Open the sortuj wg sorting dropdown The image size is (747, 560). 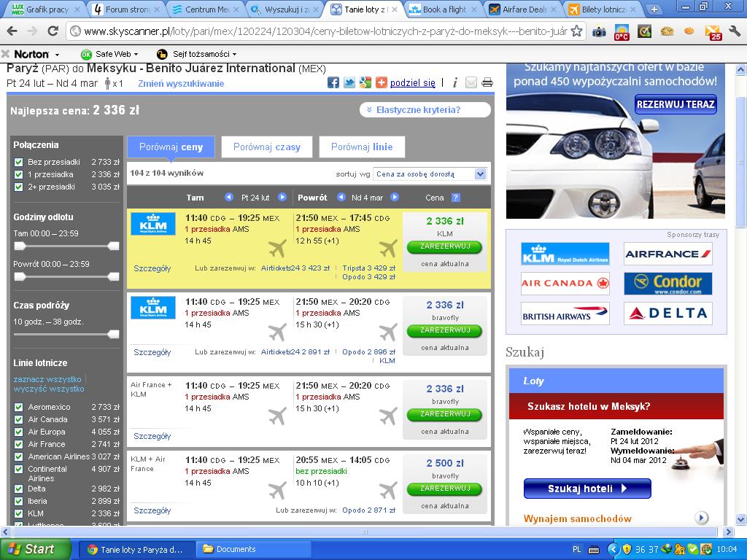click(x=430, y=174)
